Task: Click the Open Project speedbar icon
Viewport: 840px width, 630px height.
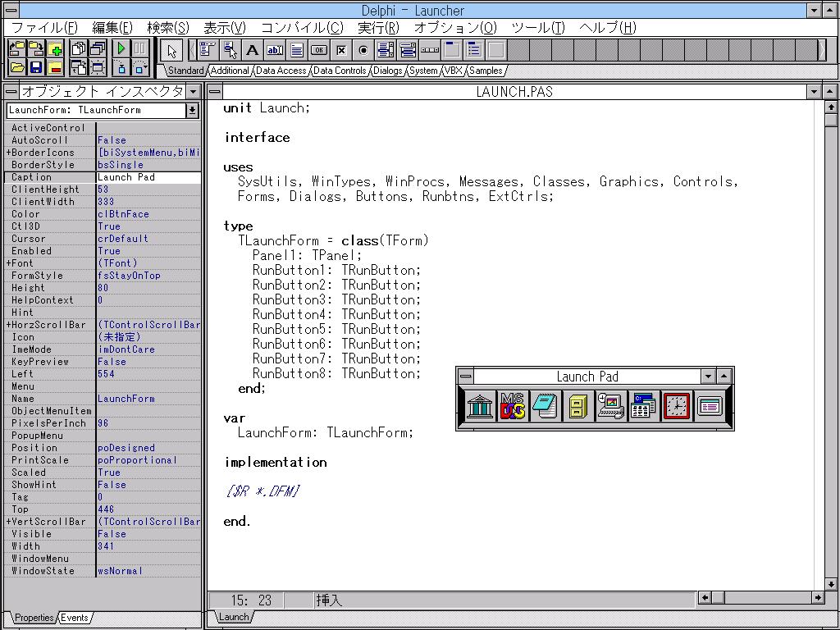Action: click(17, 48)
